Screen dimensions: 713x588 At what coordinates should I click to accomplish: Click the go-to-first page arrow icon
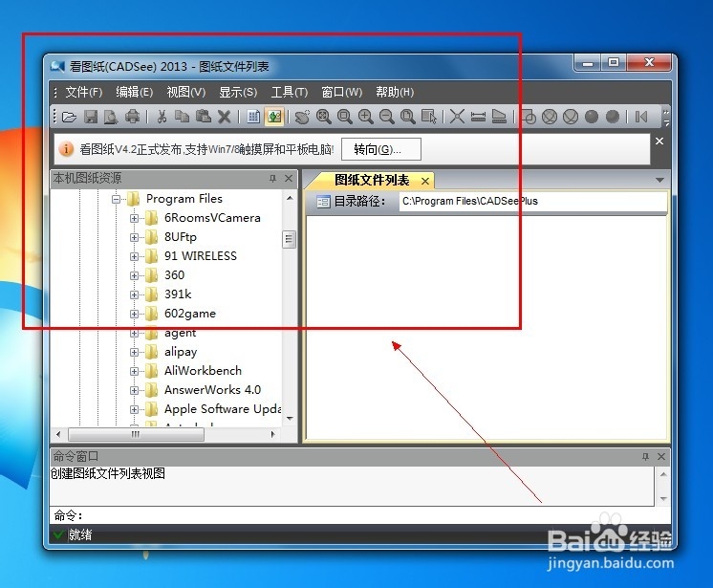point(641,117)
